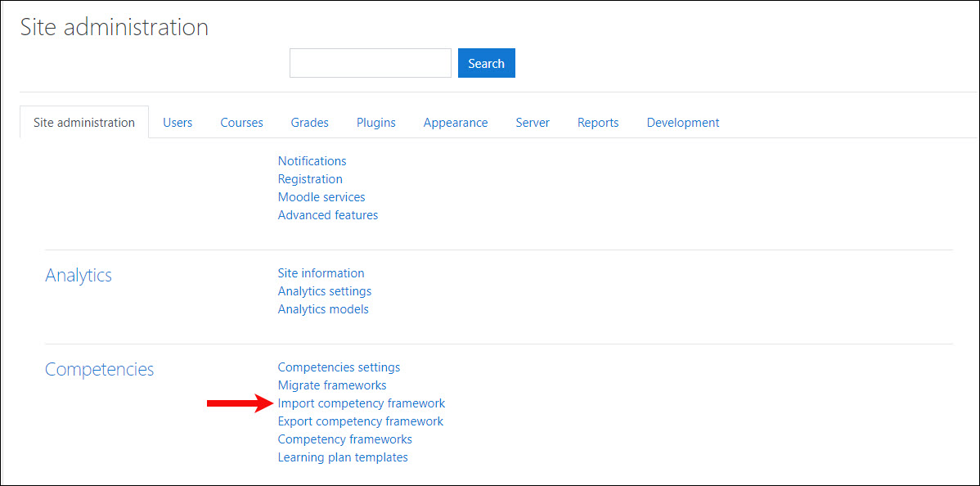Switch to the Users tab
This screenshot has width=980, height=486.
pyautogui.click(x=178, y=123)
